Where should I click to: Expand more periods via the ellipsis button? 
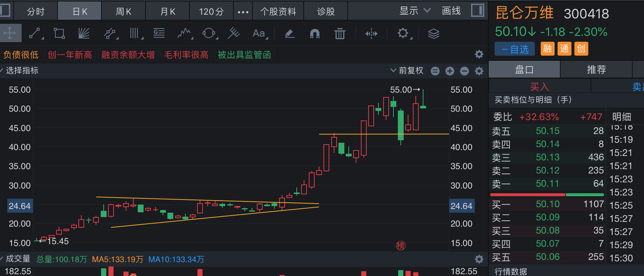pyautogui.click(x=243, y=12)
